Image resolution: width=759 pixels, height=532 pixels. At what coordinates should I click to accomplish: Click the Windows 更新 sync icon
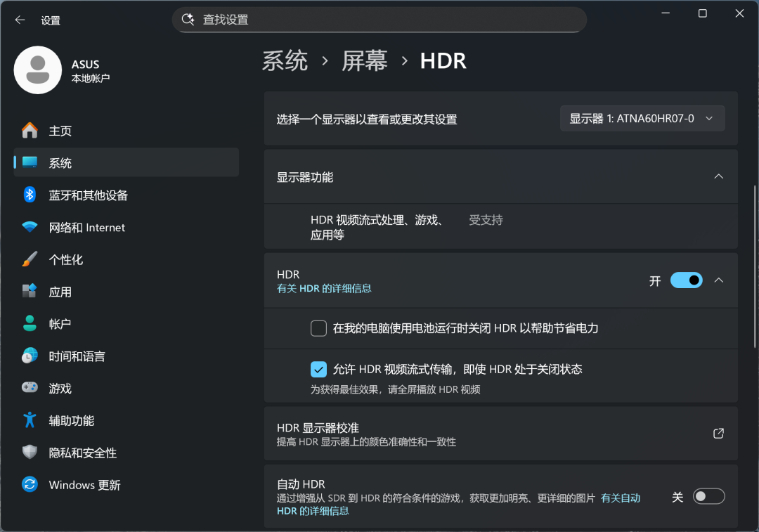point(30,484)
